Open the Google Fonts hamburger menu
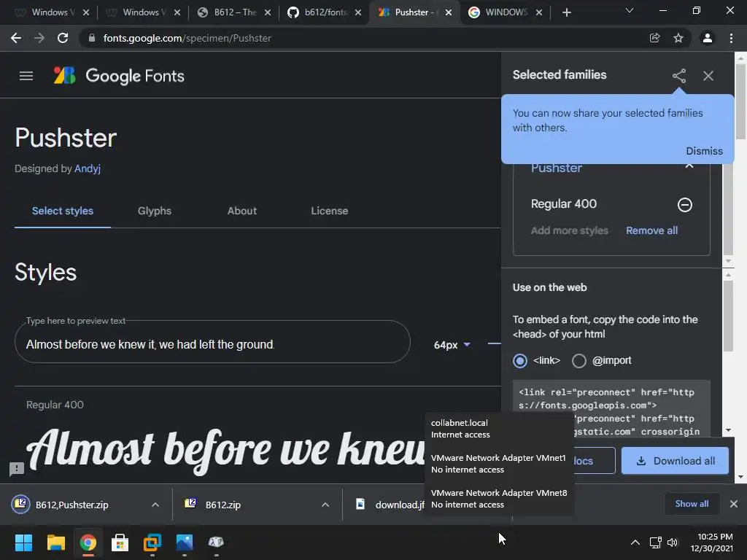Viewport: 747px width, 560px height. 26,76
